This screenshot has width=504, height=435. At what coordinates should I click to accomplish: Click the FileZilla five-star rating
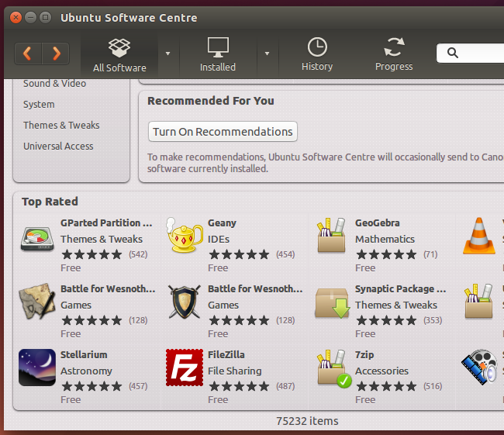(239, 386)
